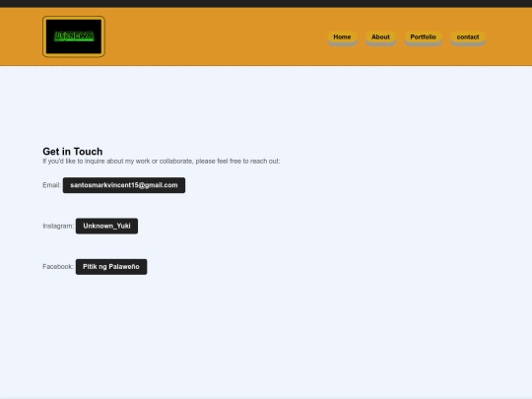The image size is (532, 399).
Task: Go to the Home page
Action: pos(342,37)
